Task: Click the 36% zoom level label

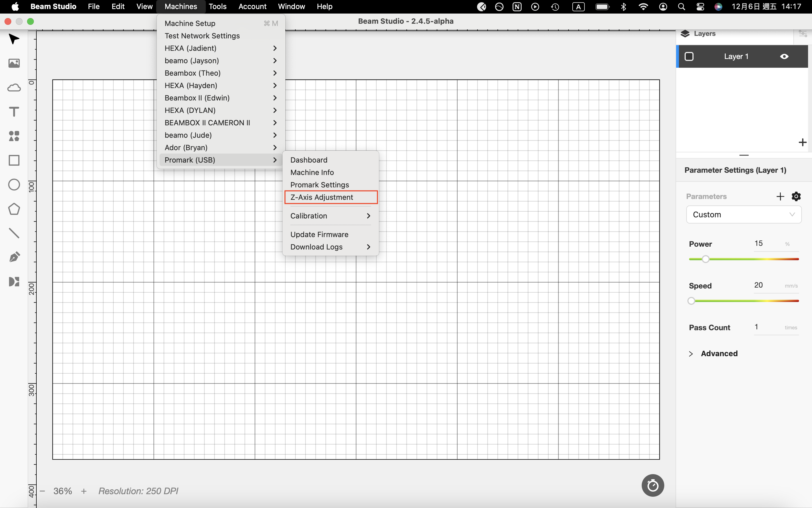Action: (63, 491)
